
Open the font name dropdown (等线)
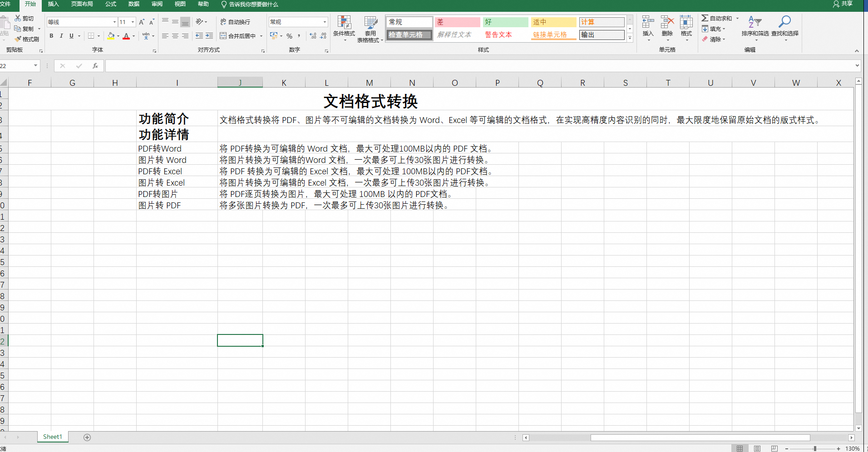click(114, 22)
